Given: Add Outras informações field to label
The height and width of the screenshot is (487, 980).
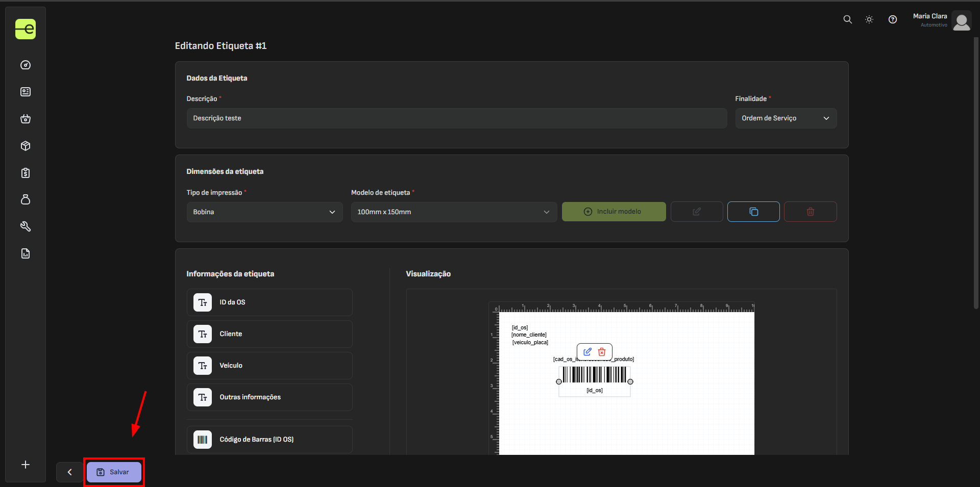Looking at the screenshot, I should click(x=269, y=397).
